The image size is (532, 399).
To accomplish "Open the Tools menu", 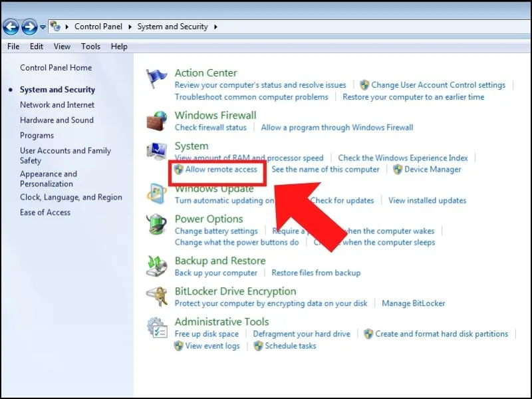I will click(90, 47).
